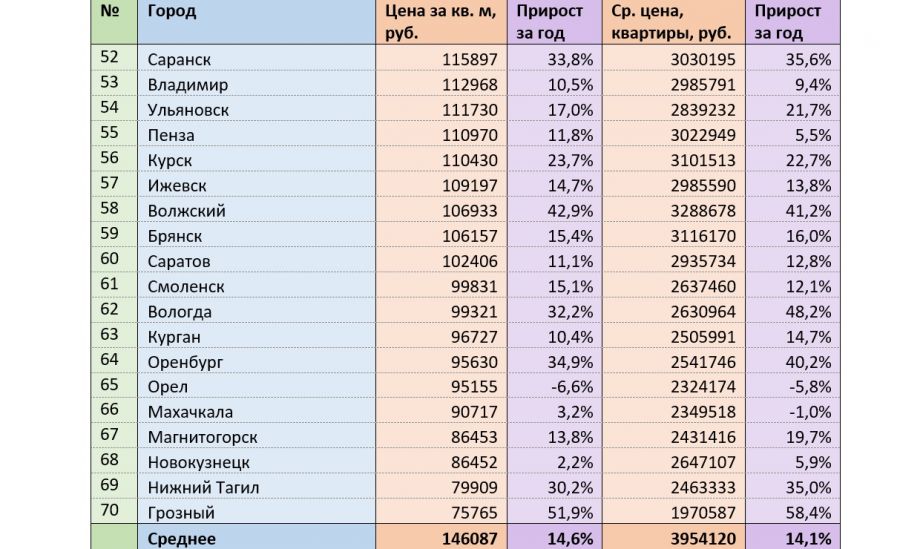
Task: Click the "Оренбург" city cell
Action: pyautogui.click(x=185, y=362)
